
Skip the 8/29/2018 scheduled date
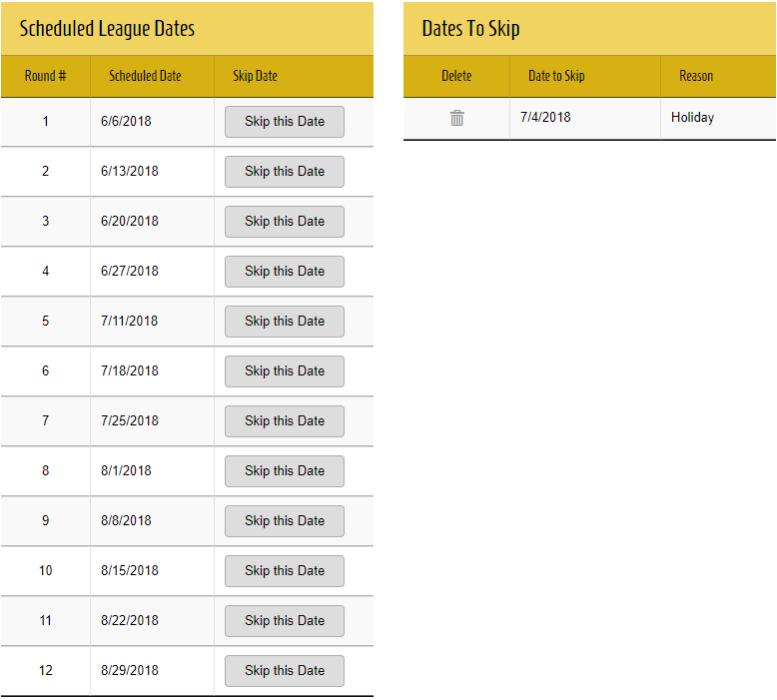[285, 671]
